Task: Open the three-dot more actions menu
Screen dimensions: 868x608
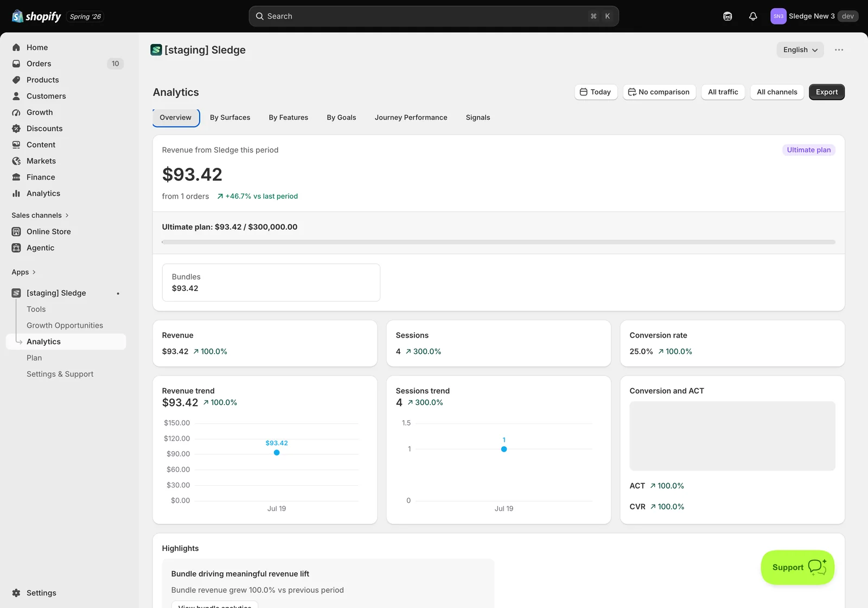Action: [839, 50]
